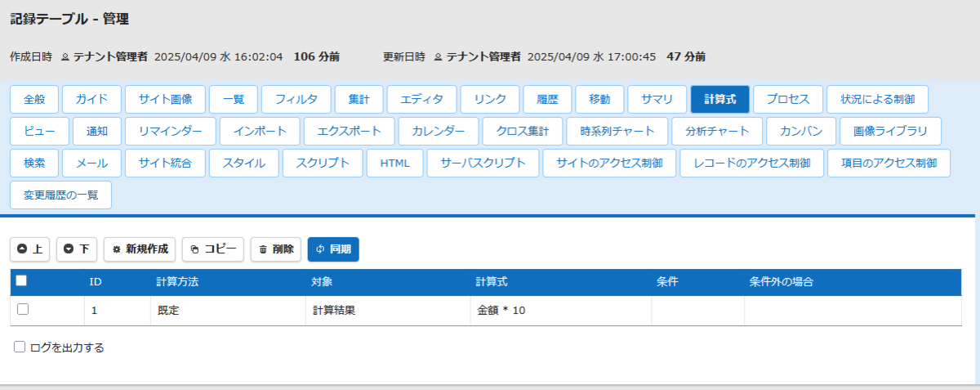Open the 状況による制御 tab

[878, 99]
